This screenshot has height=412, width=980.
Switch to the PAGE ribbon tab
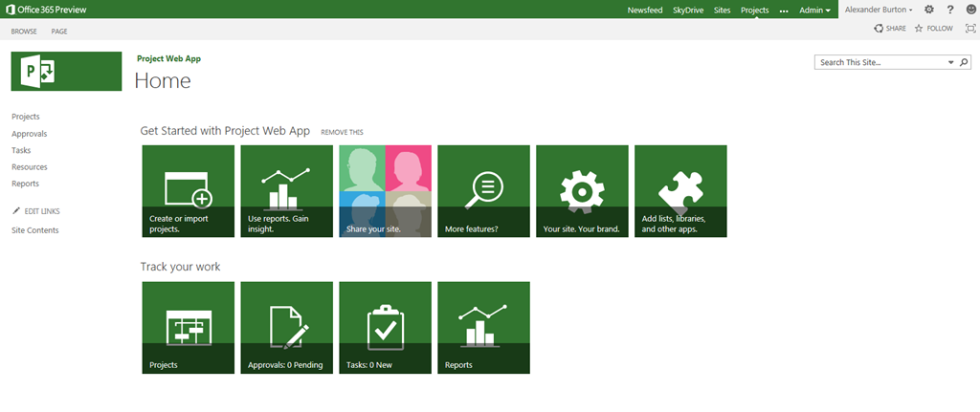[x=59, y=32]
